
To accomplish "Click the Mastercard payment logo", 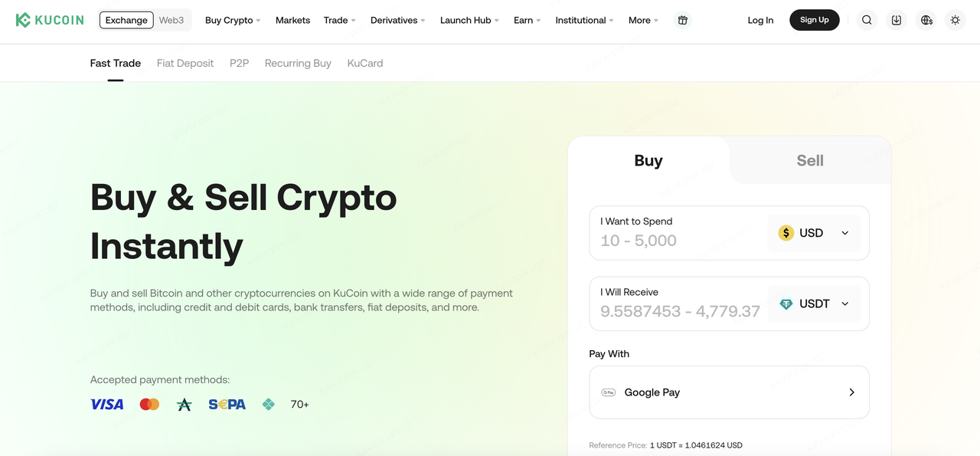I will pyautogui.click(x=149, y=404).
